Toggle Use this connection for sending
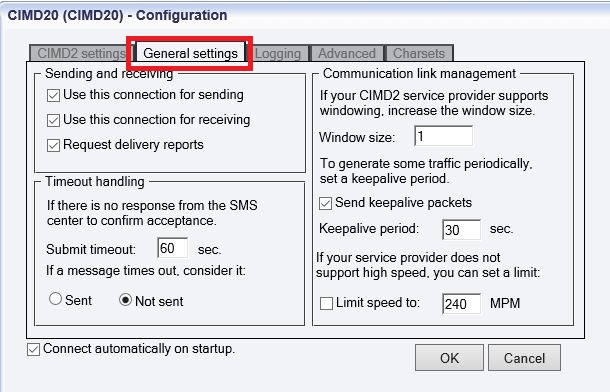This screenshot has width=610, height=392. pyautogui.click(x=53, y=95)
